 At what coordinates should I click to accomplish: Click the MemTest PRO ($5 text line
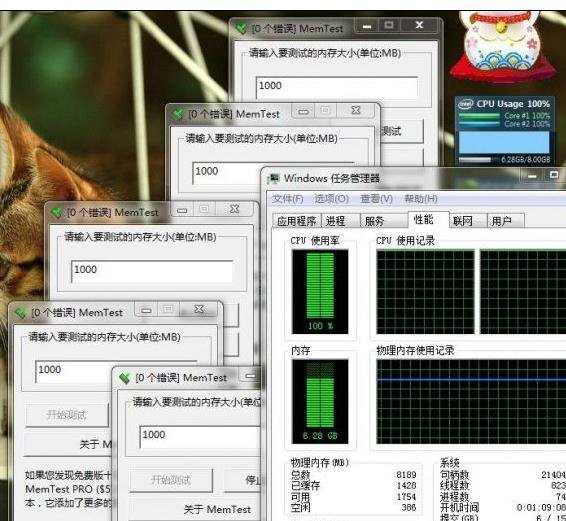tap(68, 489)
